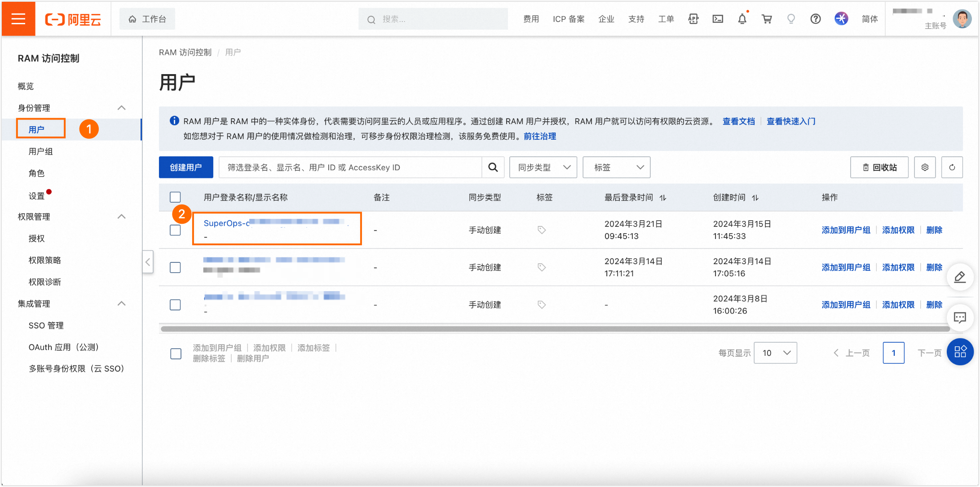This screenshot has height=487, width=980.
Task: Refresh the user list
Action: tap(952, 168)
